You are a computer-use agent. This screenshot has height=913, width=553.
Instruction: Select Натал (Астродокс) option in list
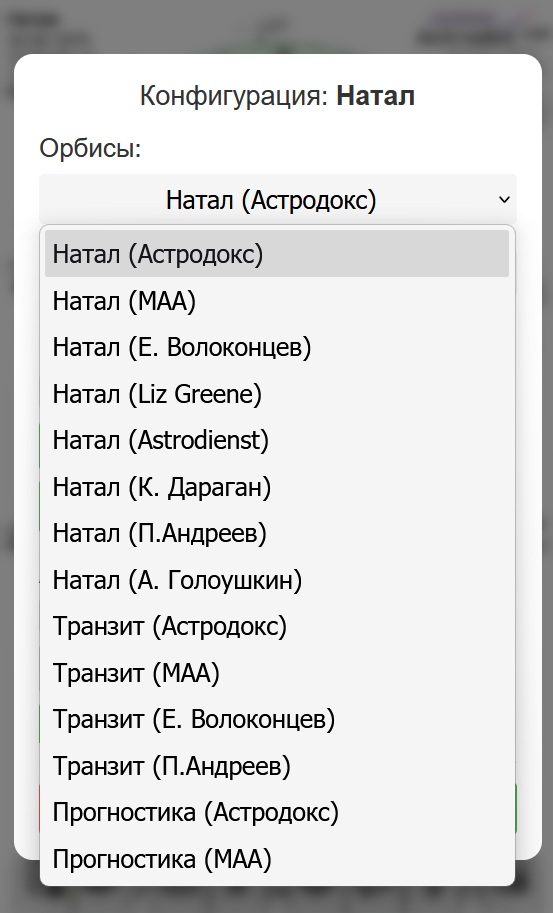pos(277,254)
